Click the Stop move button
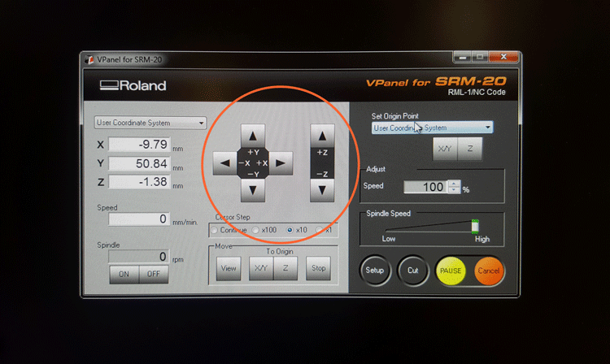Image resolution: width=610 pixels, height=364 pixels. click(318, 268)
